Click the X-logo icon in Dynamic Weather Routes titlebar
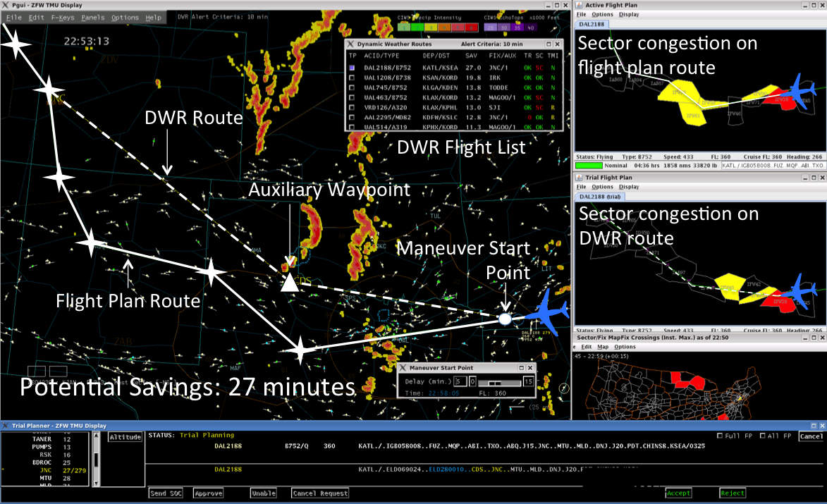This screenshot has width=827, height=504. pyautogui.click(x=351, y=44)
